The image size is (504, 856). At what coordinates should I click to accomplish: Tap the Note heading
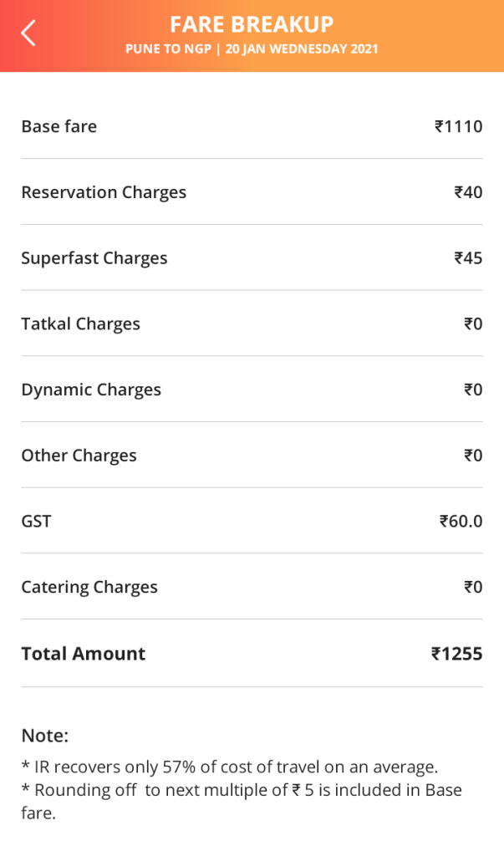[44, 736]
